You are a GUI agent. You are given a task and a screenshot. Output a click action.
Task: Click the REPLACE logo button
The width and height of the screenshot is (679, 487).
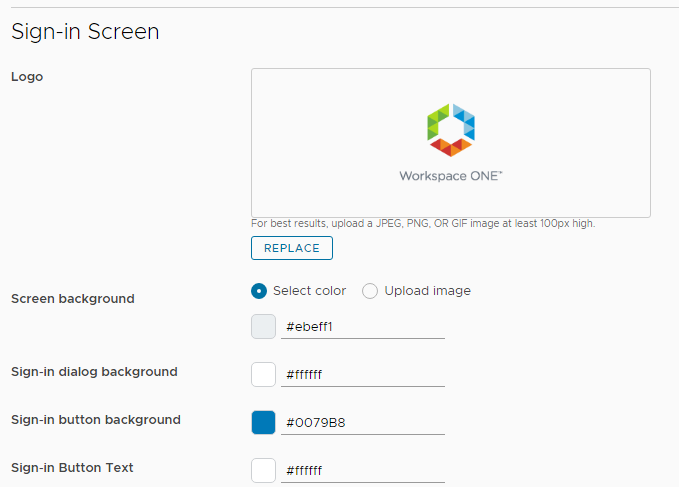pos(292,248)
